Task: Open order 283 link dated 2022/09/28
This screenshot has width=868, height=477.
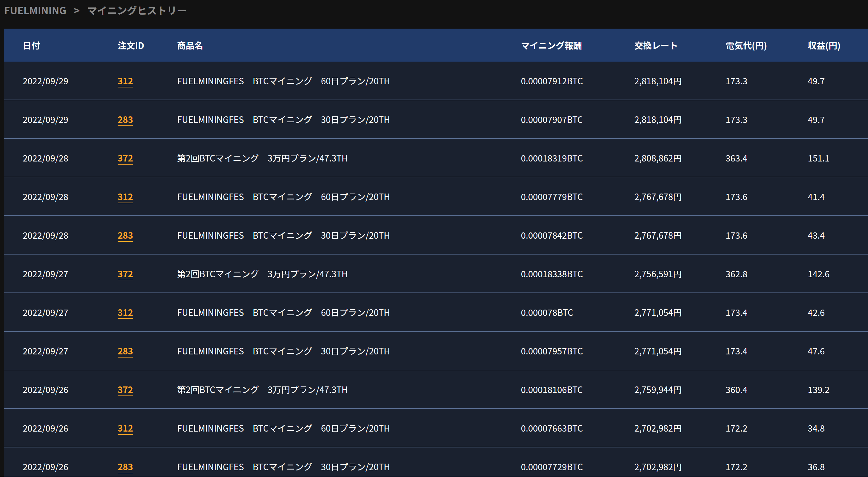Action: pyautogui.click(x=125, y=236)
